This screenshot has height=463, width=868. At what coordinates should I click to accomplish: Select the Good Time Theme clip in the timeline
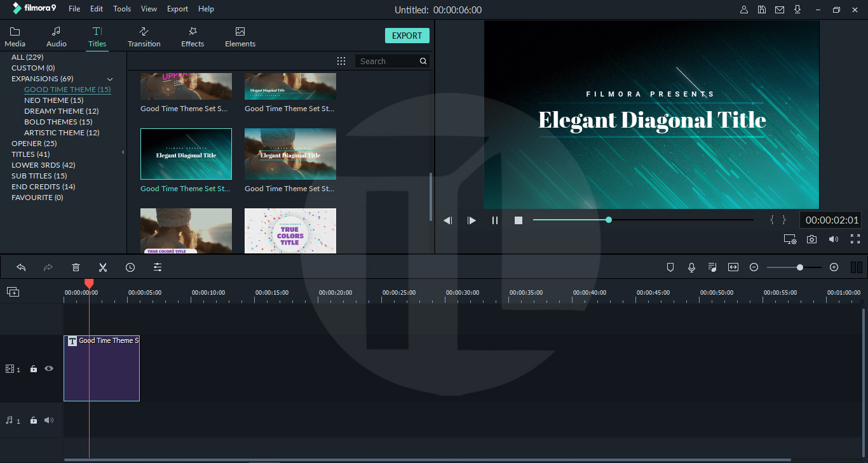[102, 368]
